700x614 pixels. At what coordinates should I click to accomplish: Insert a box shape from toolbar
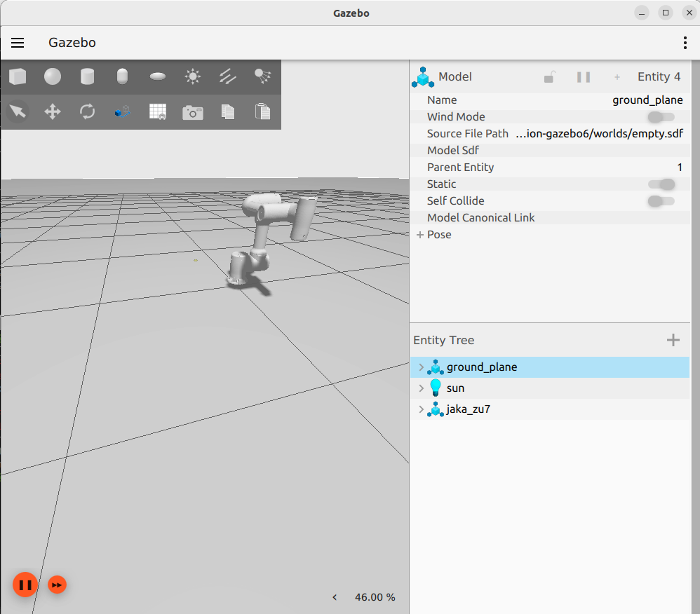(18, 76)
